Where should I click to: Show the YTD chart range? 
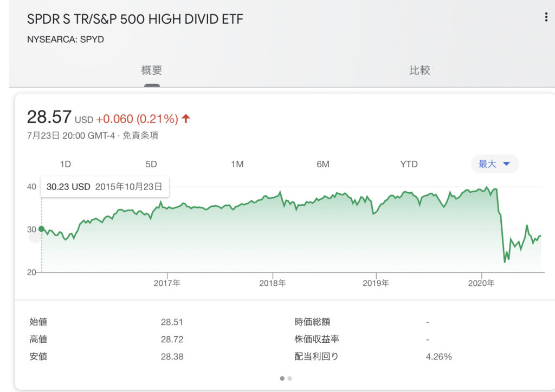(409, 164)
